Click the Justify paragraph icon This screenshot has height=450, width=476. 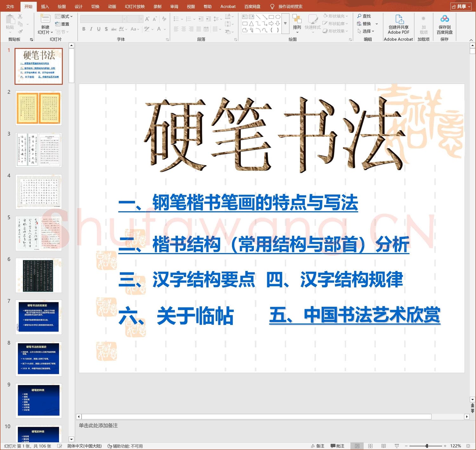[x=198, y=29]
